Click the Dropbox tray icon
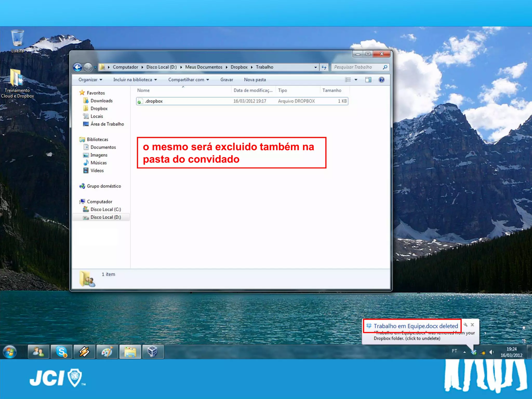 (x=474, y=352)
